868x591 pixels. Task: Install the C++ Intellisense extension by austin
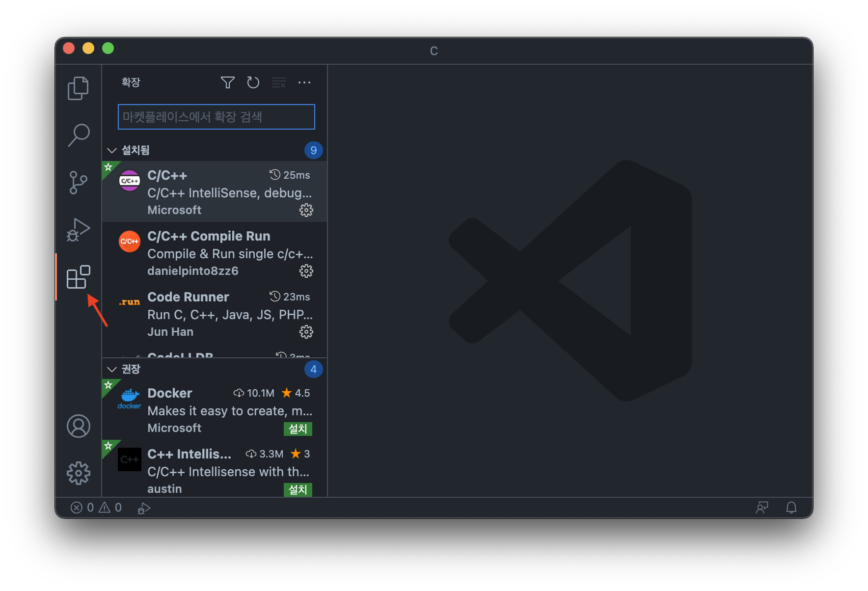(x=298, y=490)
